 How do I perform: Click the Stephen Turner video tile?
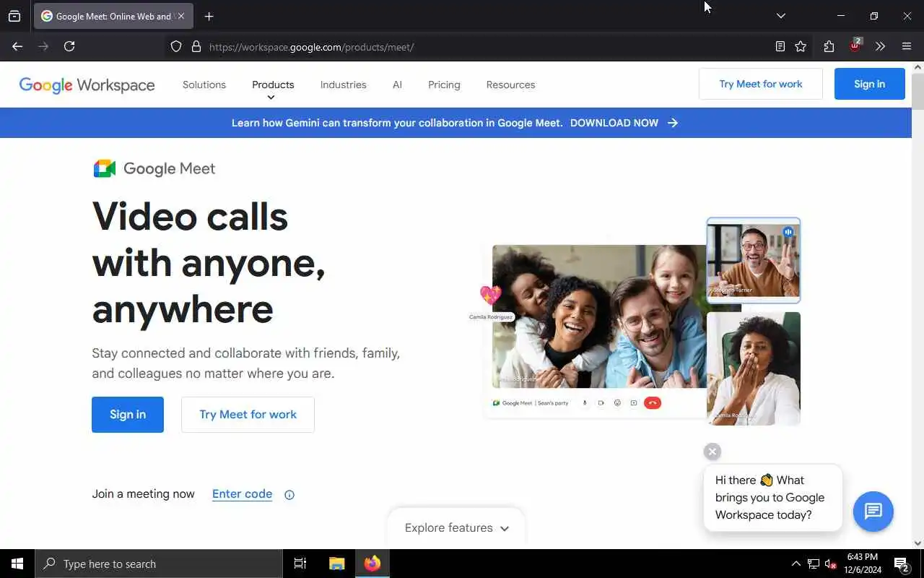754,260
